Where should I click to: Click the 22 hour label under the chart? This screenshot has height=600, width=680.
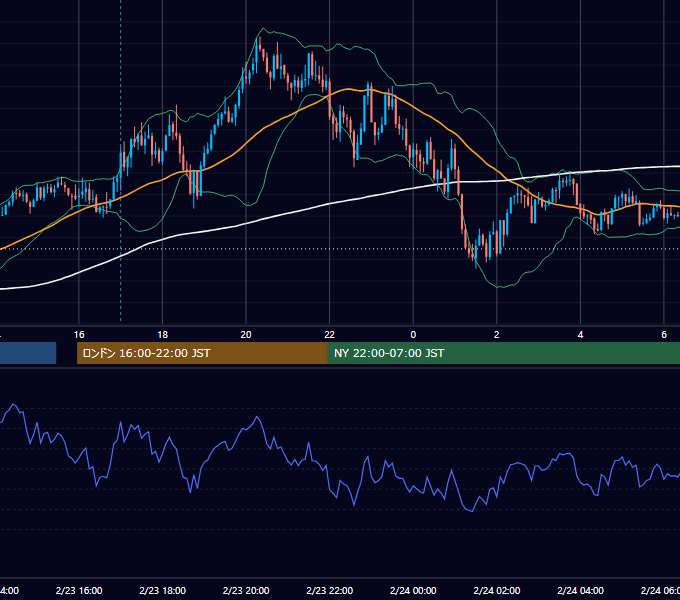pyautogui.click(x=330, y=335)
